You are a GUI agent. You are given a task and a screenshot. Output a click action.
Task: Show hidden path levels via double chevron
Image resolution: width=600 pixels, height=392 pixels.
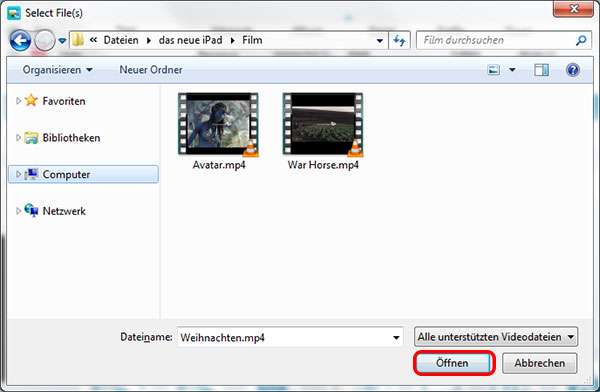93,40
